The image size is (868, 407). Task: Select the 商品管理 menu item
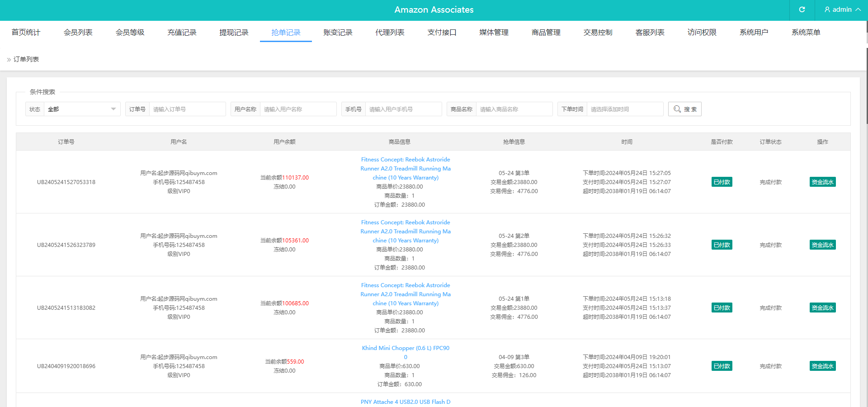(546, 33)
